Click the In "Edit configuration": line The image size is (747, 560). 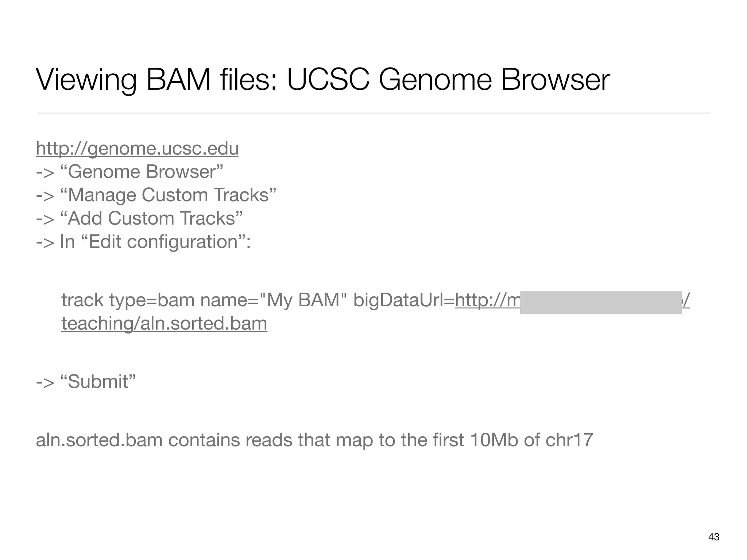[x=143, y=242]
